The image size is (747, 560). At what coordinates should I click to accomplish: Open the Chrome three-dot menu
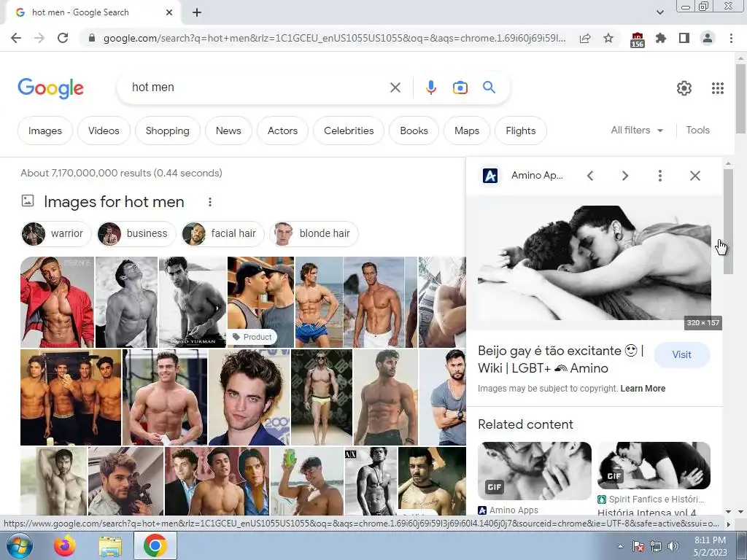tap(731, 38)
